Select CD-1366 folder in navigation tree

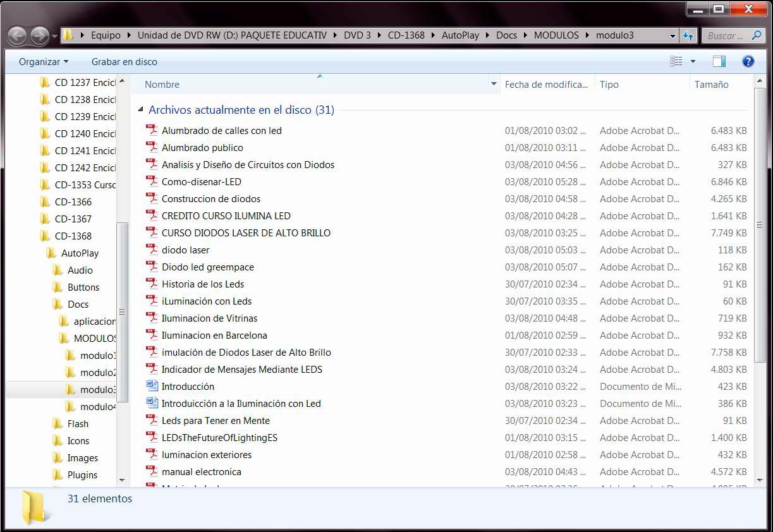tap(66, 202)
